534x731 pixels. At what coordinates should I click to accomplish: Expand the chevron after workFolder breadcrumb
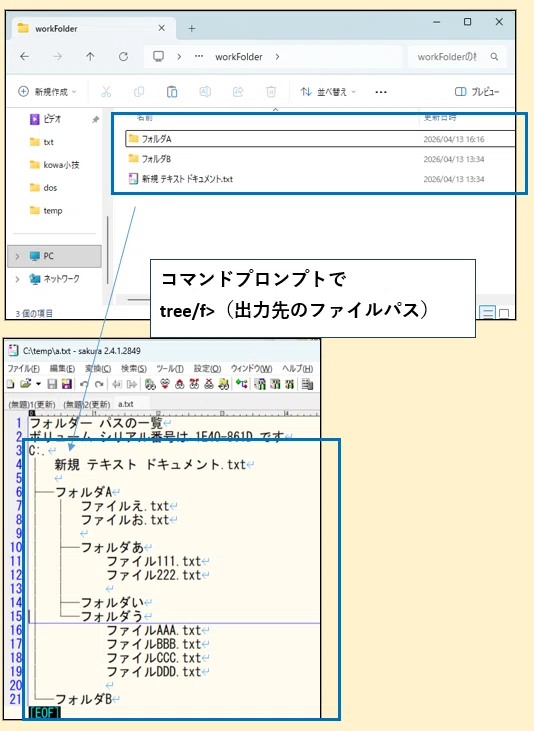tap(277, 57)
